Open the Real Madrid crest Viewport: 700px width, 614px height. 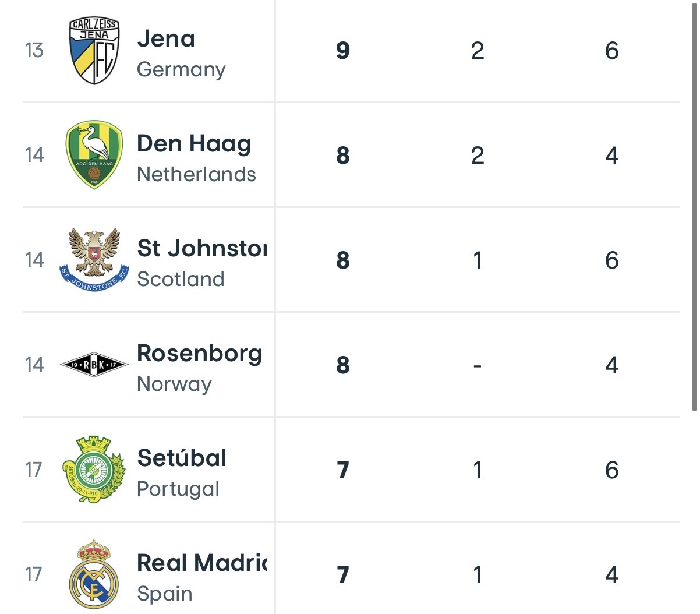tap(94, 574)
